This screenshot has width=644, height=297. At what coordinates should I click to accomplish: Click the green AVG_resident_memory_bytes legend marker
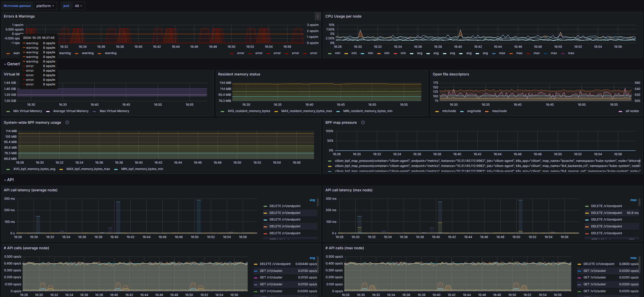tap(222, 111)
